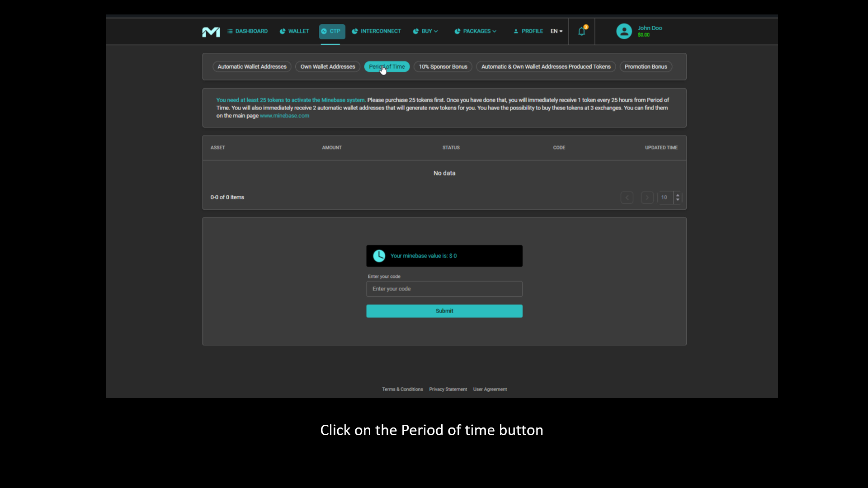Viewport: 868px width, 488px height.
Task: Click the www.minebase.com link
Action: tap(284, 116)
